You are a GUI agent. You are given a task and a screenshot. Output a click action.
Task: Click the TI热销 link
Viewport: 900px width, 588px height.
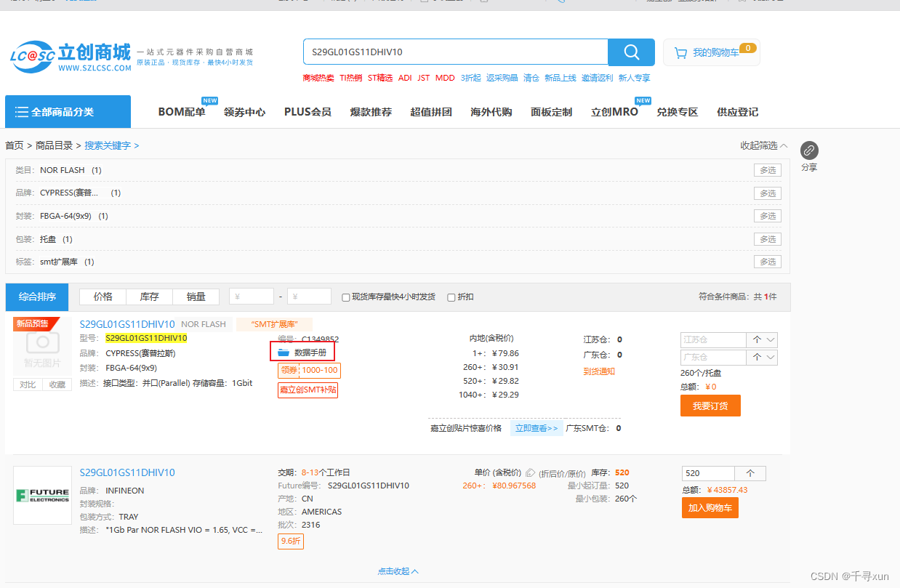click(350, 78)
